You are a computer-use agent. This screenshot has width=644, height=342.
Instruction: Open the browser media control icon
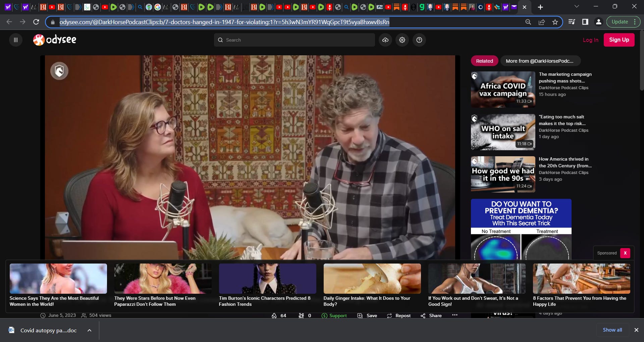(x=572, y=22)
